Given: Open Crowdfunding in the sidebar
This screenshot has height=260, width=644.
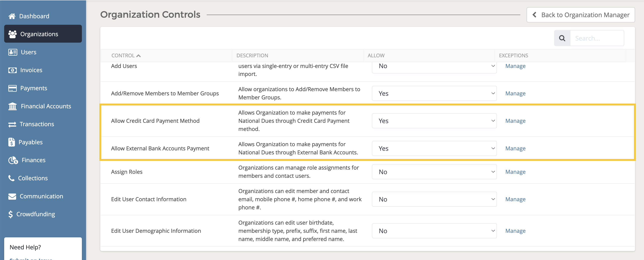Looking at the screenshot, I should (36, 214).
